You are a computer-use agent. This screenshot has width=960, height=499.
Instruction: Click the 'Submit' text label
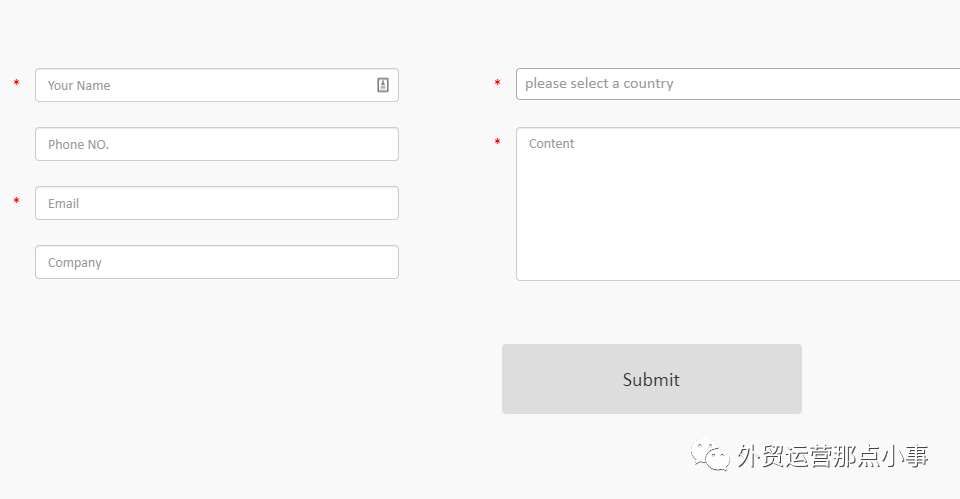651,380
